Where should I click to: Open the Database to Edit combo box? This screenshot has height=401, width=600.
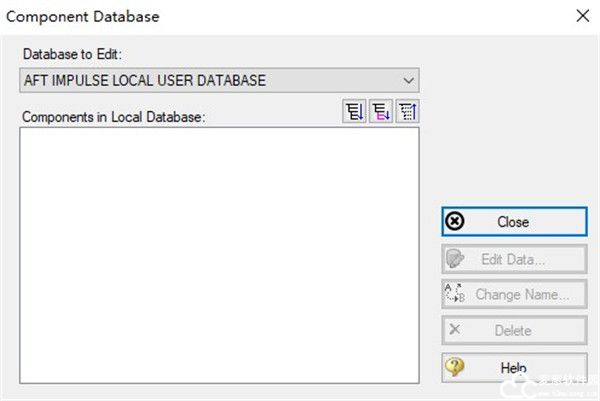click(x=219, y=80)
